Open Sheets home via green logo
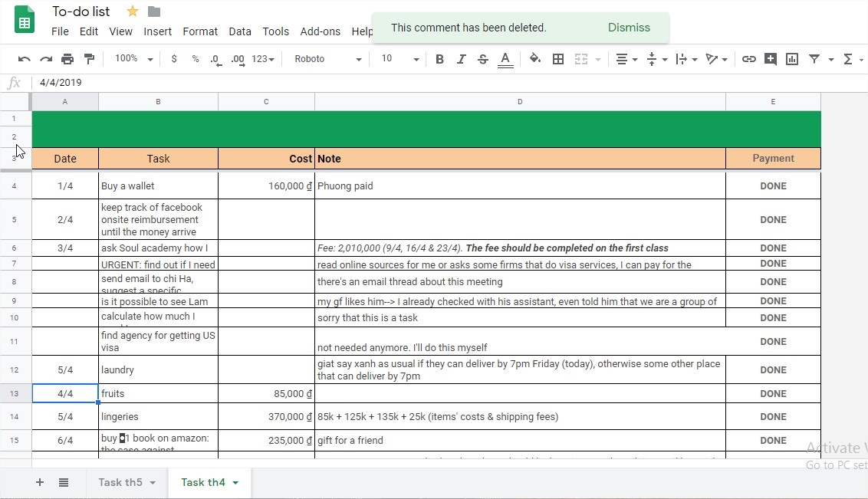The image size is (868, 499). (25, 19)
